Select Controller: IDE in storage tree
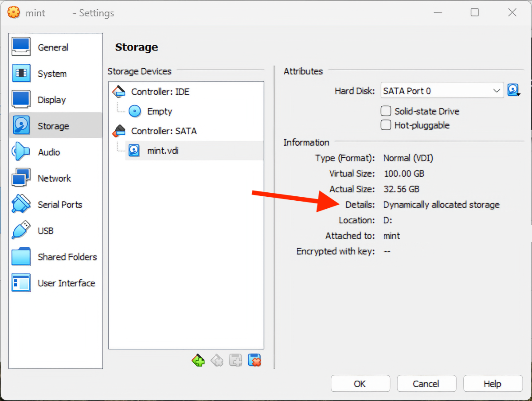Image resolution: width=532 pixels, height=401 pixels. [160, 92]
